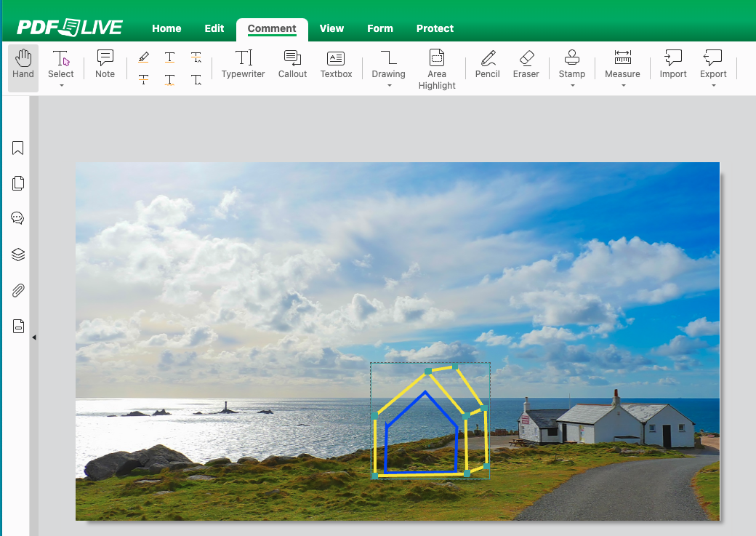Show the Comments panel
Viewport: 756px width, 536px height.
17,218
